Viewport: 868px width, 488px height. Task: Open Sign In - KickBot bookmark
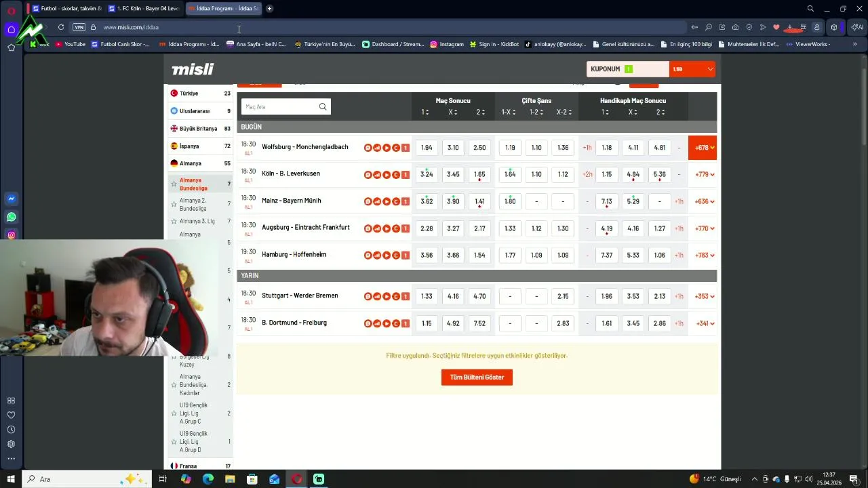pyautogui.click(x=494, y=44)
